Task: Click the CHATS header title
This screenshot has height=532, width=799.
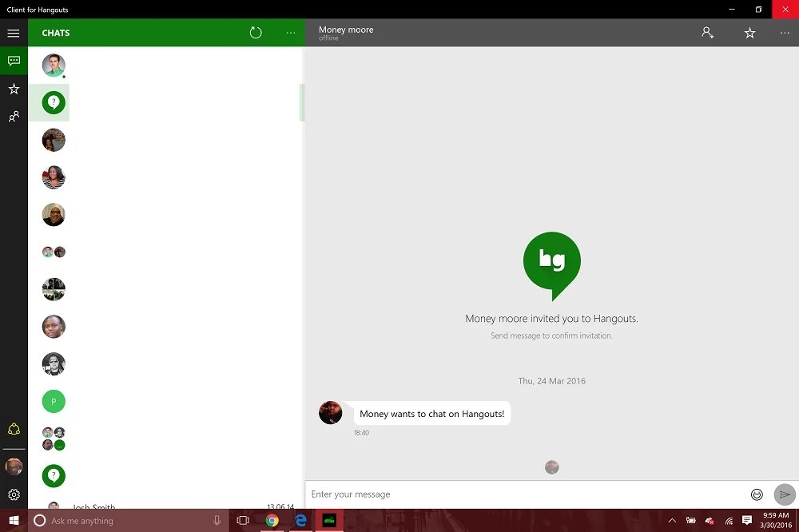Action: click(x=56, y=33)
